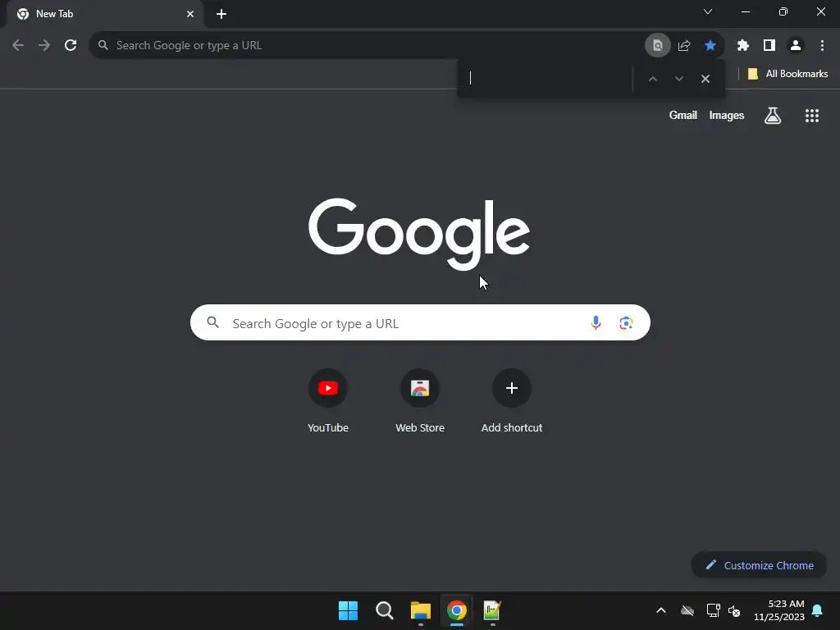Viewport: 840px width, 630px height.
Task: Select the New Tab tab
Action: click(104, 14)
